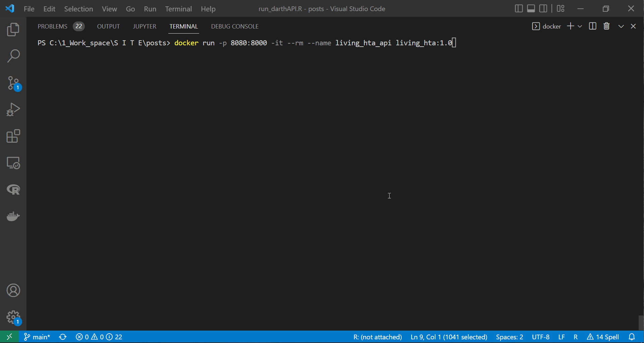Open the Terminal menu in menu bar
Viewport: 644px width, 343px height.
tap(178, 9)
